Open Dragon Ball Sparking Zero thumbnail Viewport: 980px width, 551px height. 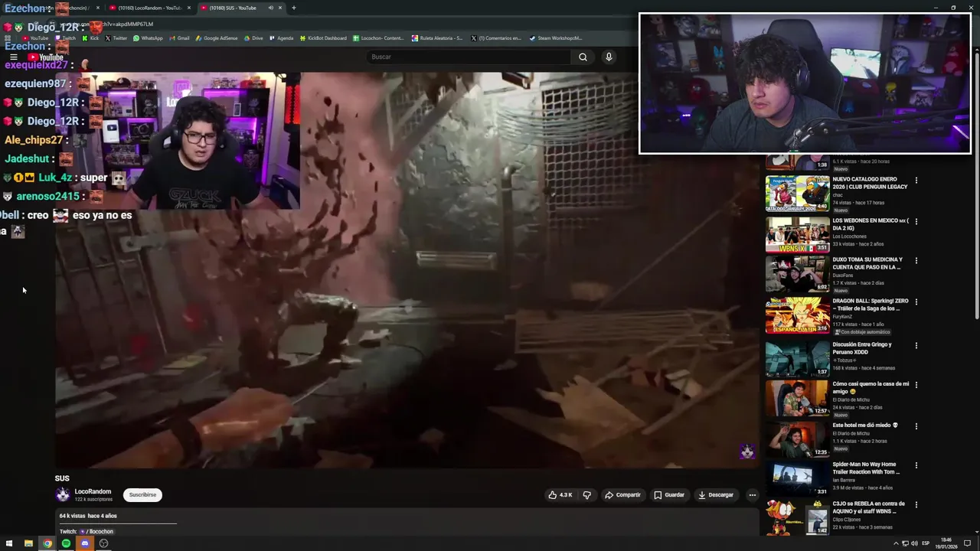pos(797,315)
